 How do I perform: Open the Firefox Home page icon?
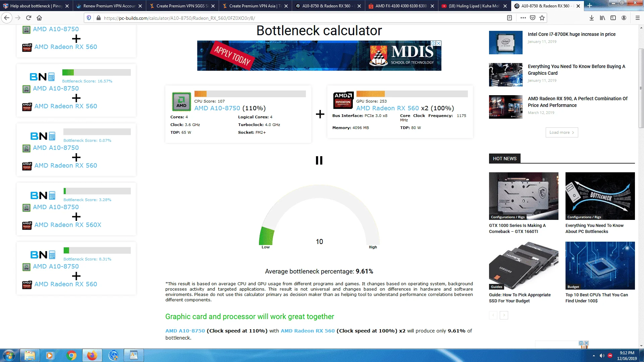[x=39, y=18]
